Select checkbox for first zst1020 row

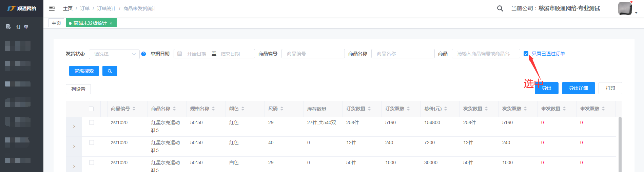pyautogui.click(x=92, y=122)
